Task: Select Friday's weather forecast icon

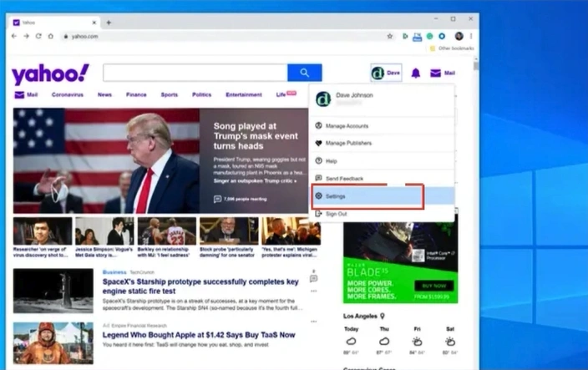Action: (x=417, y=341)
